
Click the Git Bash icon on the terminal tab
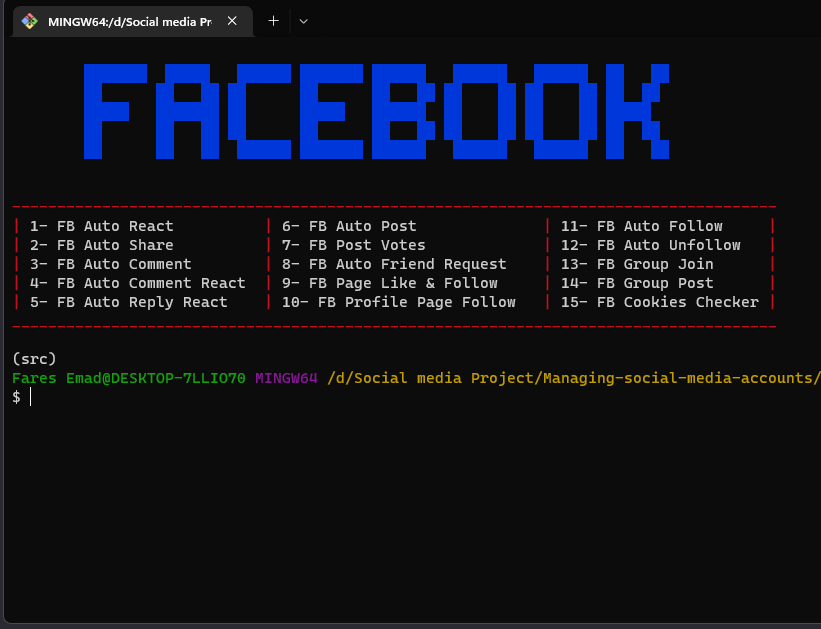coord(29,21)
